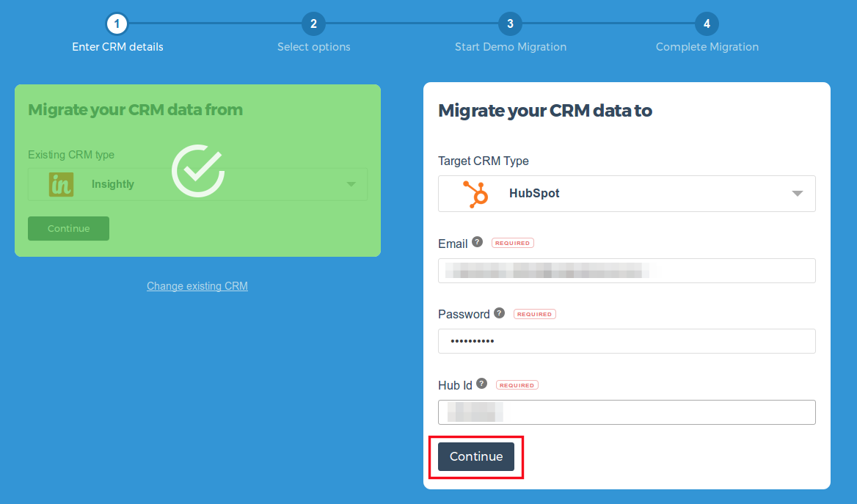Click step 2 circle in progress bar
The width and height of the screenshot is (857, 504).
[x=314, y=24]
